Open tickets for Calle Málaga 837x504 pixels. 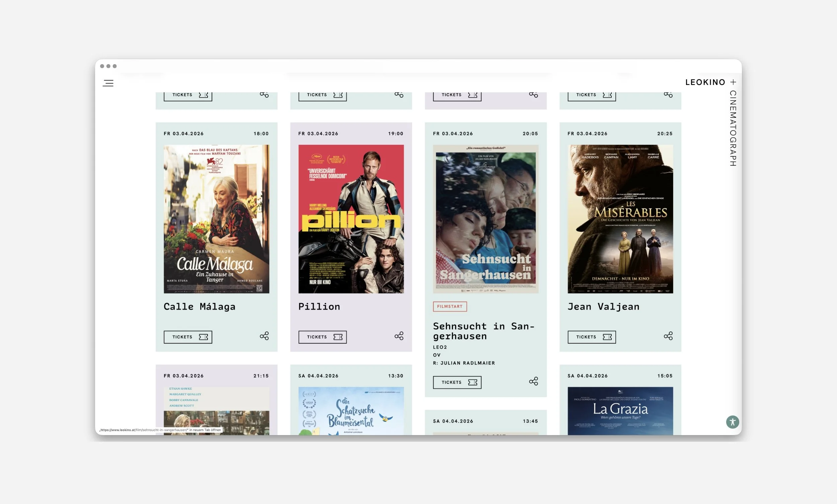[188, 337]
